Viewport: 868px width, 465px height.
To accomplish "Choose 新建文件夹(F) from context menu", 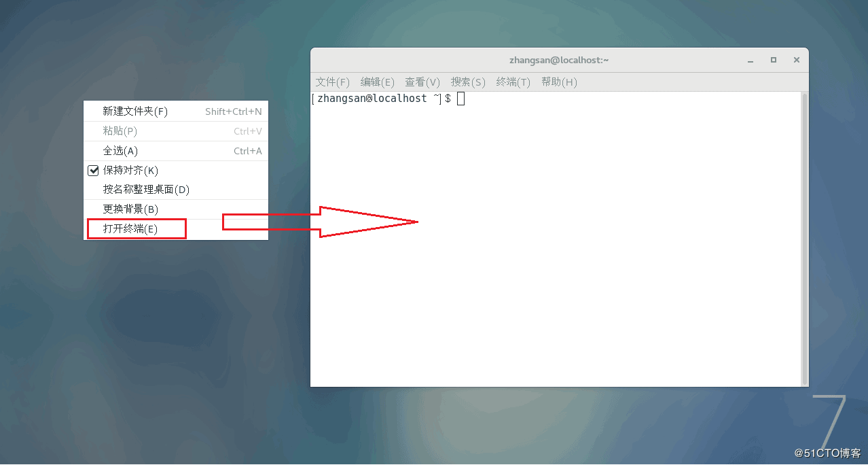I will (176, 111).
